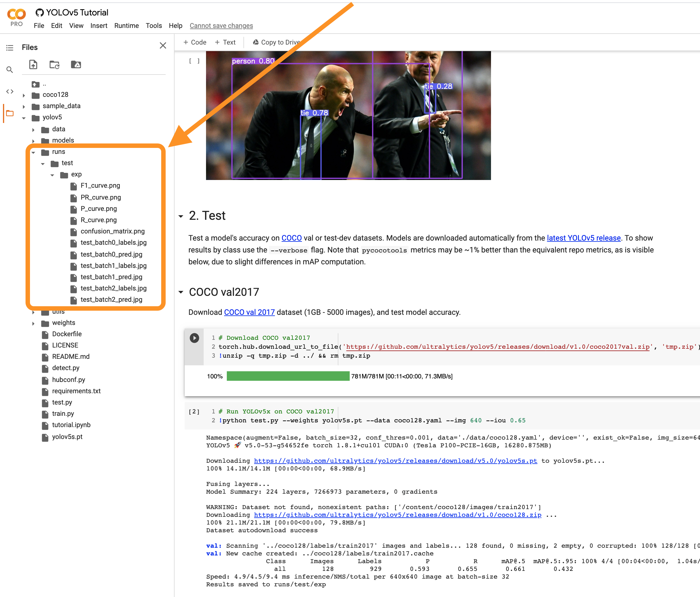The height and width of the screenshot is (597, 700).
Task: Click the empty brackets of image cell
Action: (x=194, y=61)
